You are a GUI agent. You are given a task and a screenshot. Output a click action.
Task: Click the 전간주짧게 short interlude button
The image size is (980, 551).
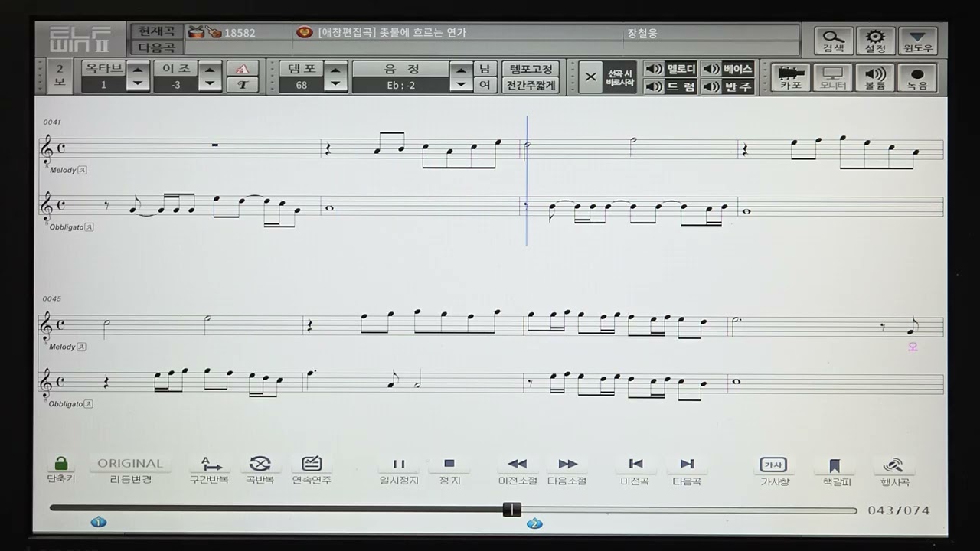531,86
